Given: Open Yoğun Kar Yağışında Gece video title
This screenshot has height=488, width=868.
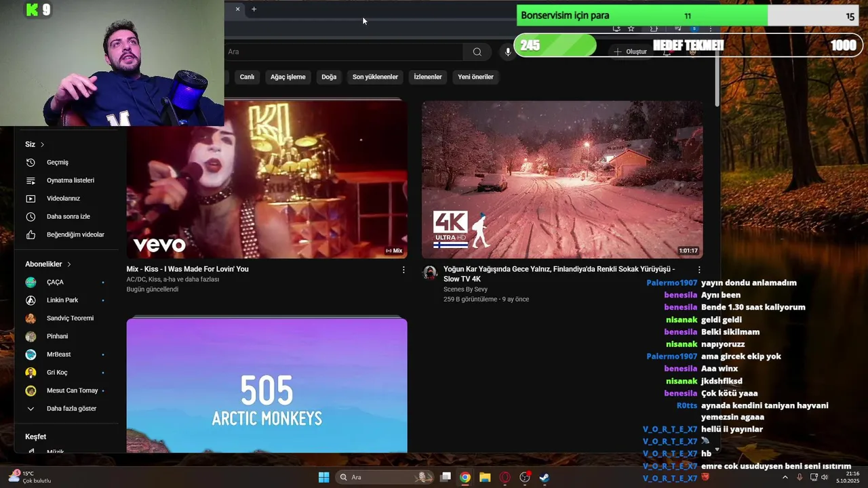Looking at the screenshot, I should coord(559,274).
